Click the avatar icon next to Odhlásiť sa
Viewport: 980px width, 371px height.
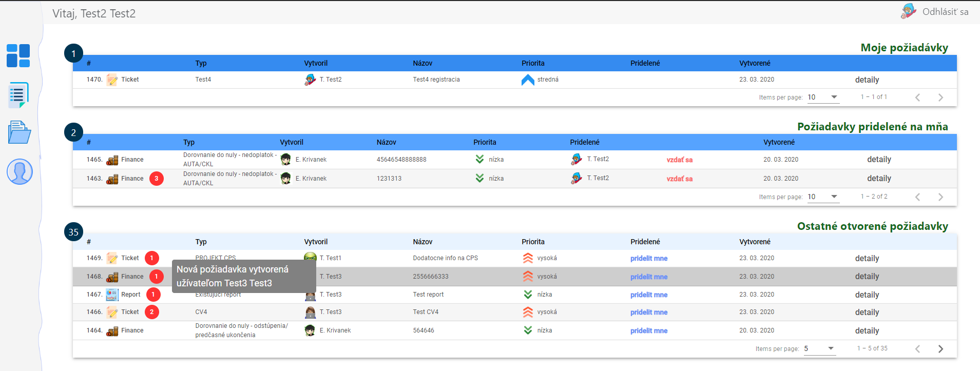coord(908,11)
